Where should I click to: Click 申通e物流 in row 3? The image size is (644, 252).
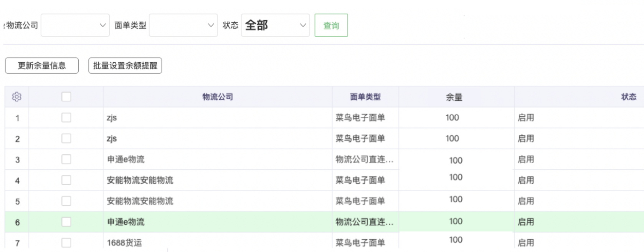(126, 159)
